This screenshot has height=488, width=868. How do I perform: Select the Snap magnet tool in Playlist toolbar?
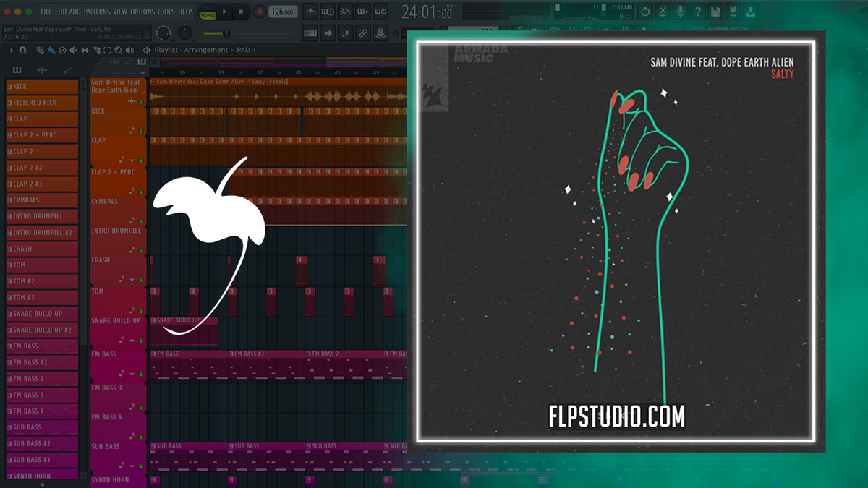point(22,51)
